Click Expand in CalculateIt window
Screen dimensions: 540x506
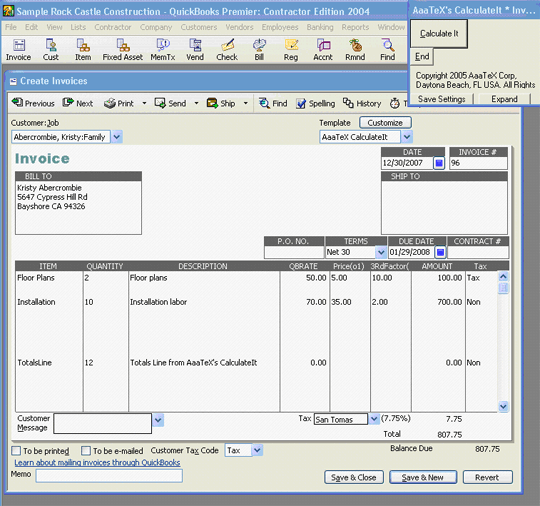504,99
